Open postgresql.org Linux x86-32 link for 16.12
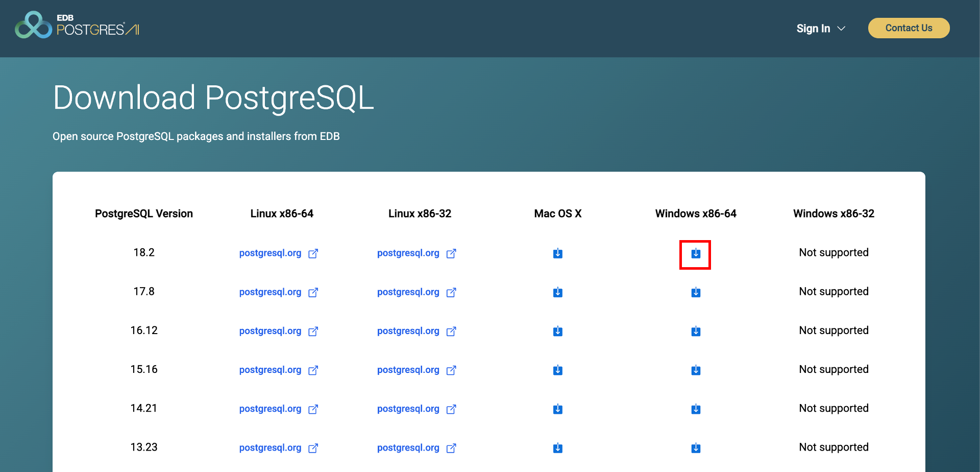The height and width of the screenshot is (472, 980). pos(416,331)
